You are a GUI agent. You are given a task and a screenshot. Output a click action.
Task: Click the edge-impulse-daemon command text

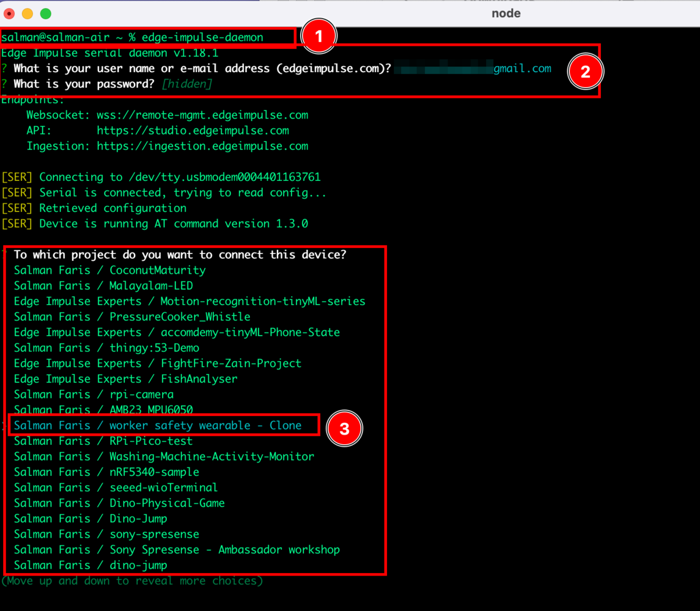coord(202,37)
